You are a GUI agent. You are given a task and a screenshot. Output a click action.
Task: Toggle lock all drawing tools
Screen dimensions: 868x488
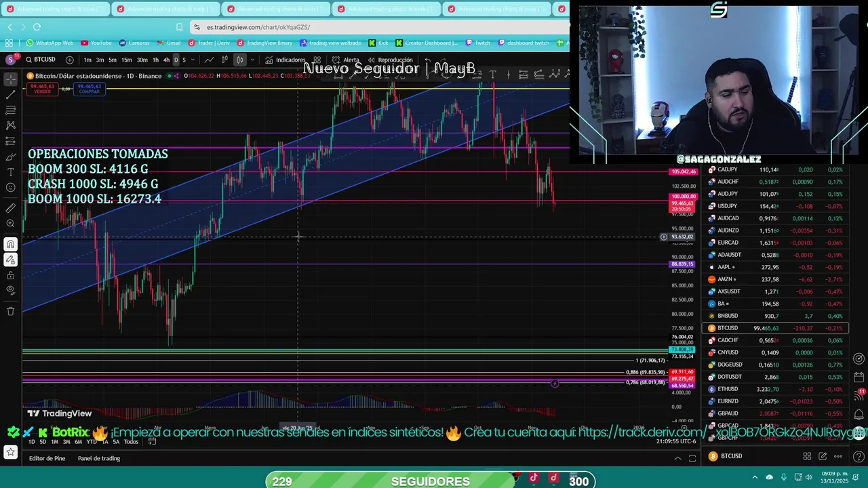(11, 275)
